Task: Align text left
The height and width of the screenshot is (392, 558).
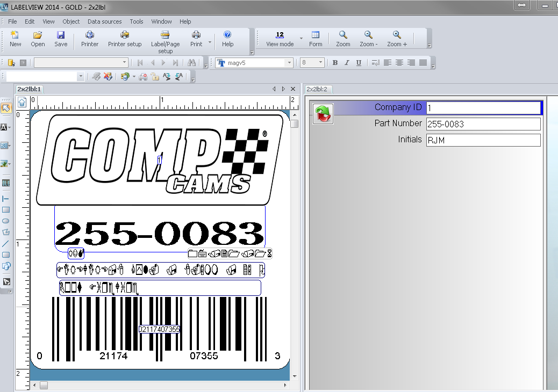Action: 388,63
